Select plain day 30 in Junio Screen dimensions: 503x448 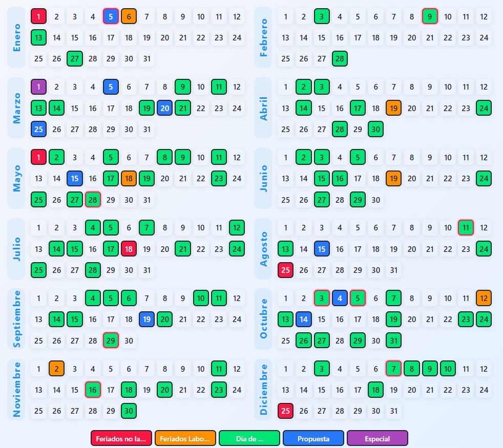pyautogui.click(x=375, y=200)
